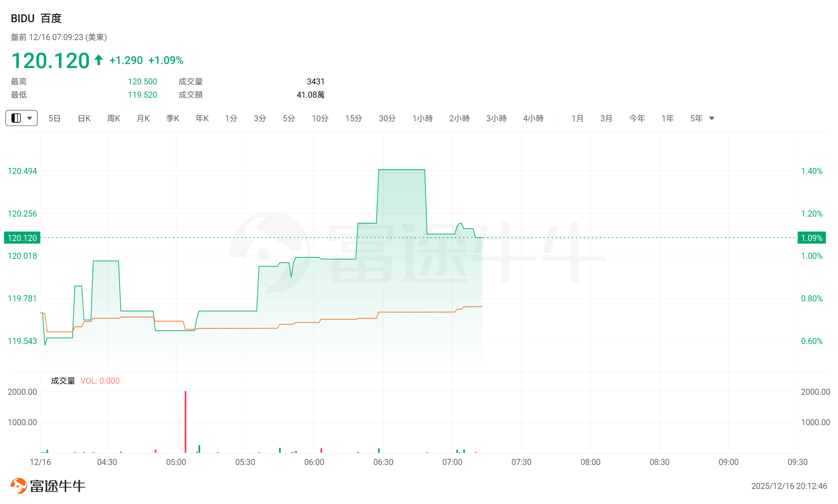
Task: Click the large red volume bar
Action: point(186,422)
